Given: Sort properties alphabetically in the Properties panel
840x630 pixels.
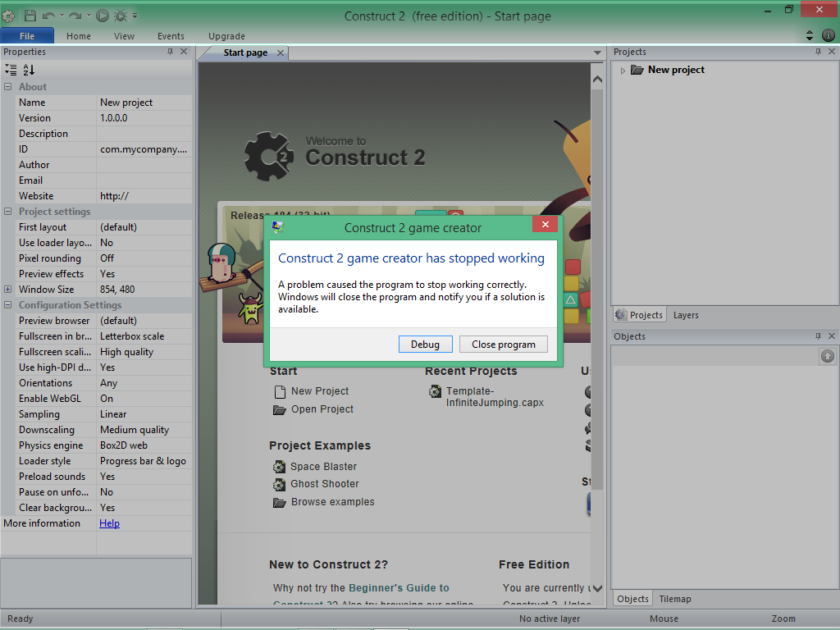Looking at the screenshot, I should tap(28, 71).
